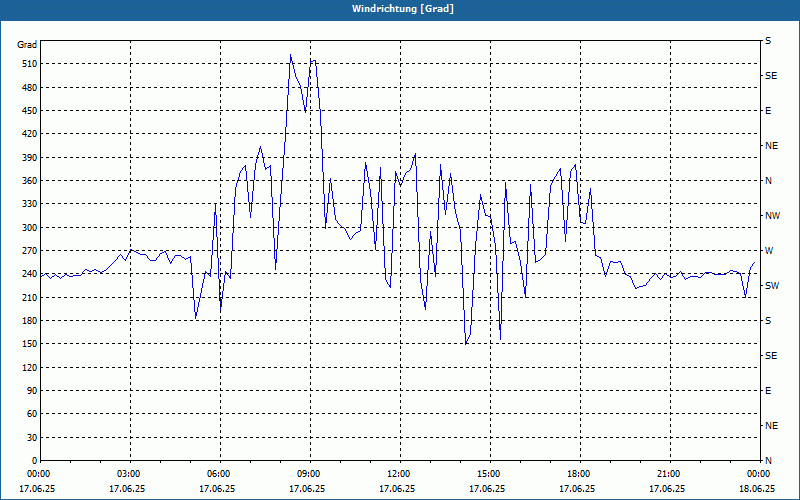The image size is (800, 500).
Task: Pick the 390 degree axis label
Action: click(x=30, y=158)
